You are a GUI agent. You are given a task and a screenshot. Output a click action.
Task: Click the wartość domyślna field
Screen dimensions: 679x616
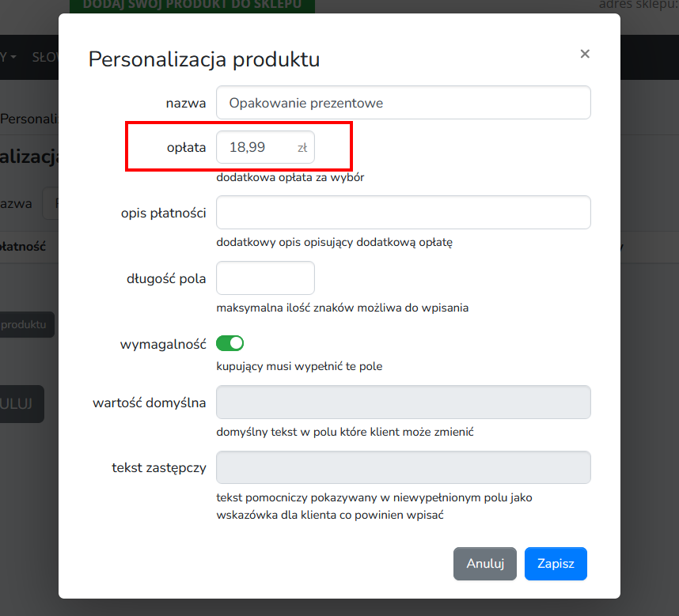coord(403,402)
